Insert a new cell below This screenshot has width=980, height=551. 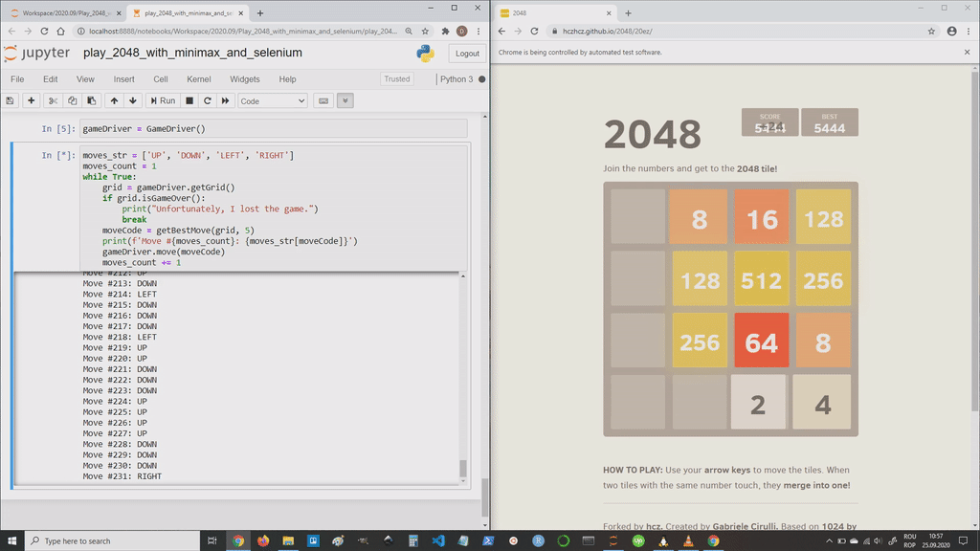pos(31,100)
